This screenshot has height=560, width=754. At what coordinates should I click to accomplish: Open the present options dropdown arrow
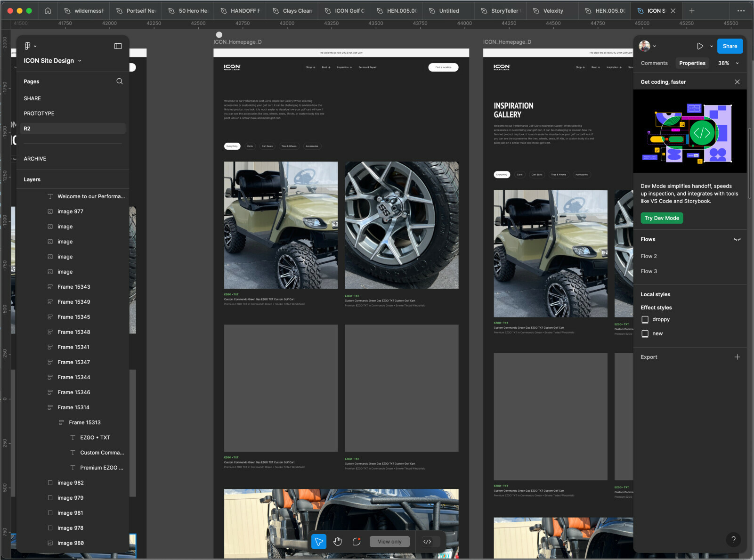click(712, 46)
